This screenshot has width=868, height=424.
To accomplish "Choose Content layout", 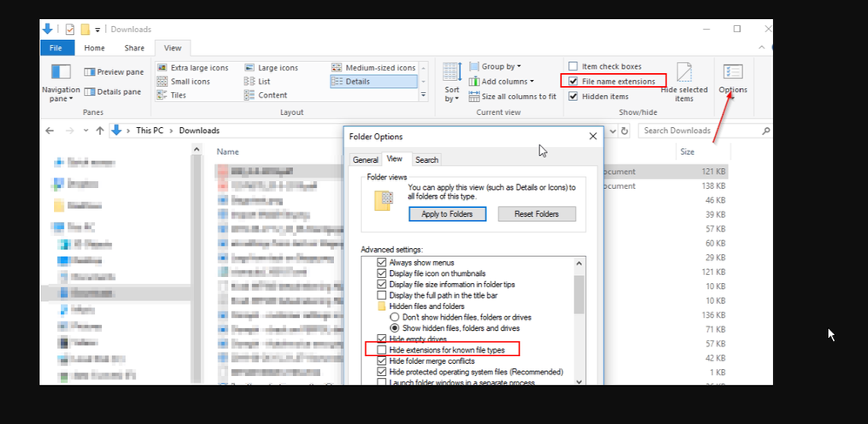I will (266, 95).
